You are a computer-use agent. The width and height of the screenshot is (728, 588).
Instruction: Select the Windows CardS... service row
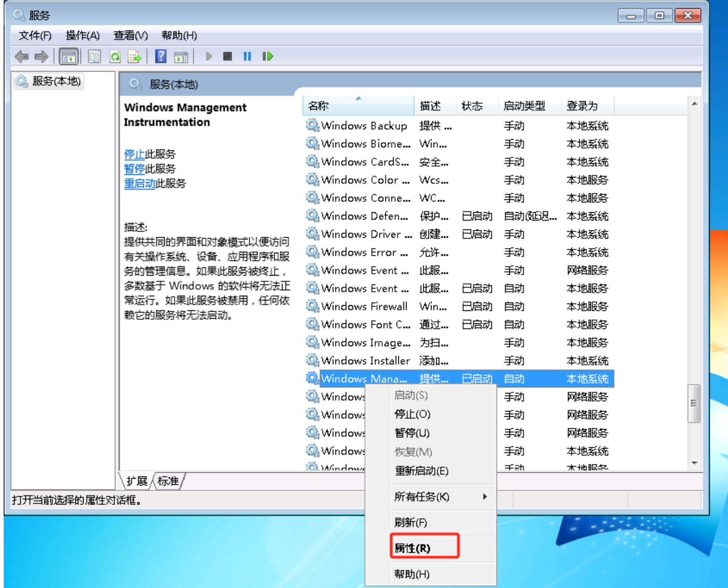pos(459,161)
